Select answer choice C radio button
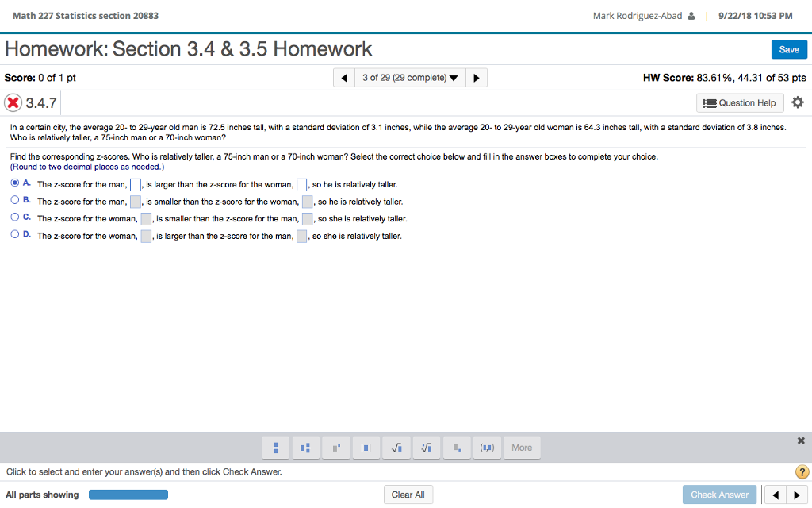 click(15, 217)
